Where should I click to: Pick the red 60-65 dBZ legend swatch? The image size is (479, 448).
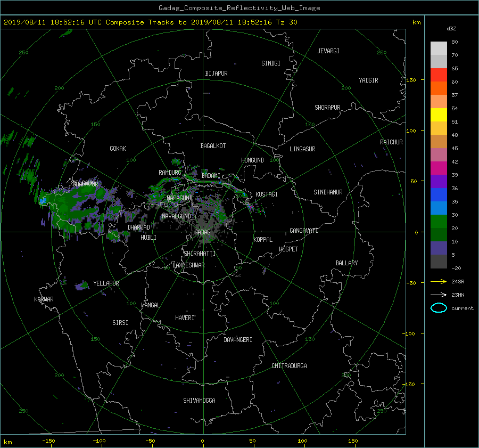pyautogui.click(x=439, y=75)
